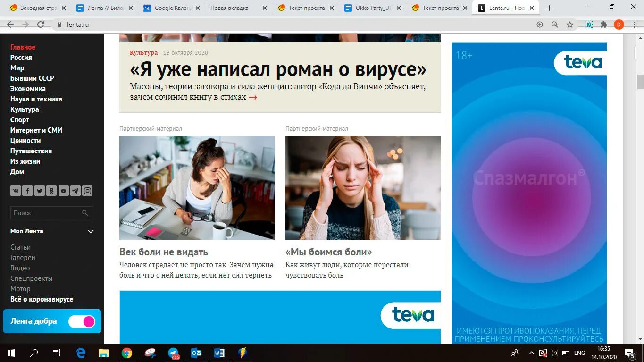Switch to the Заходная страница tab
This screenshot has width=644, height=362.
point(39,8)
